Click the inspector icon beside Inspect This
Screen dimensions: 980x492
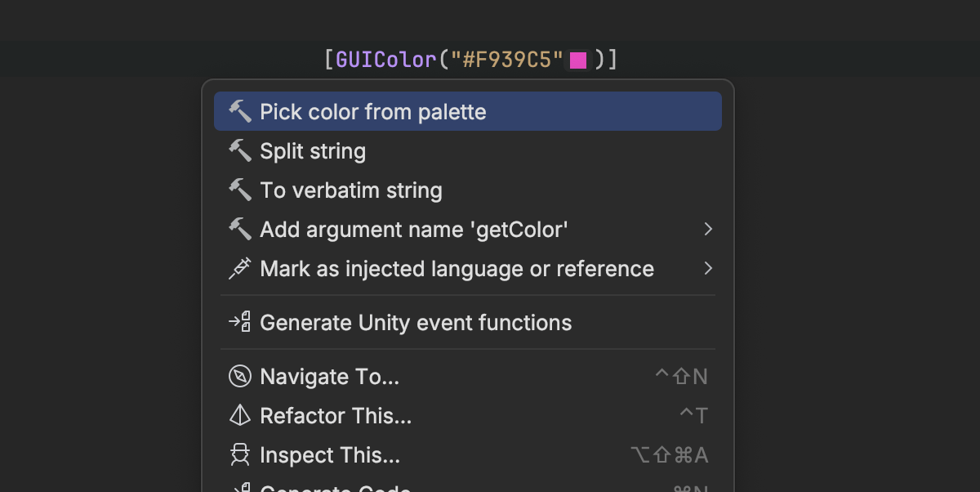pos(239,454)
